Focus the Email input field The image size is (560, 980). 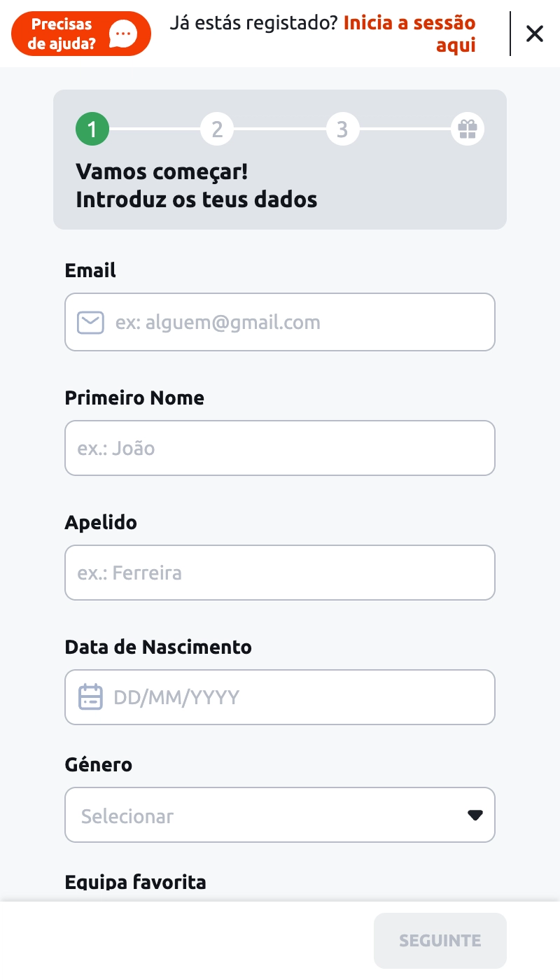[294, 323]
